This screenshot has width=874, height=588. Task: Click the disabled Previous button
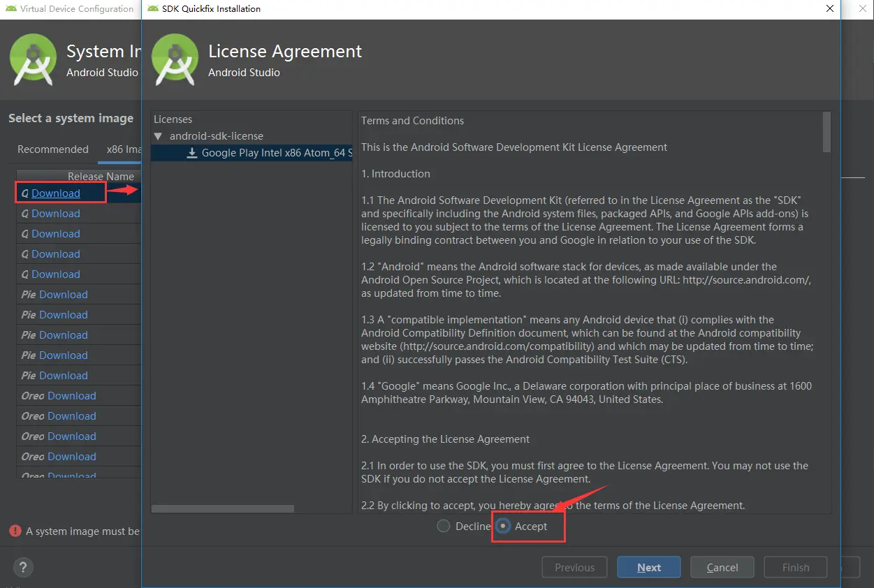point(574,567)
